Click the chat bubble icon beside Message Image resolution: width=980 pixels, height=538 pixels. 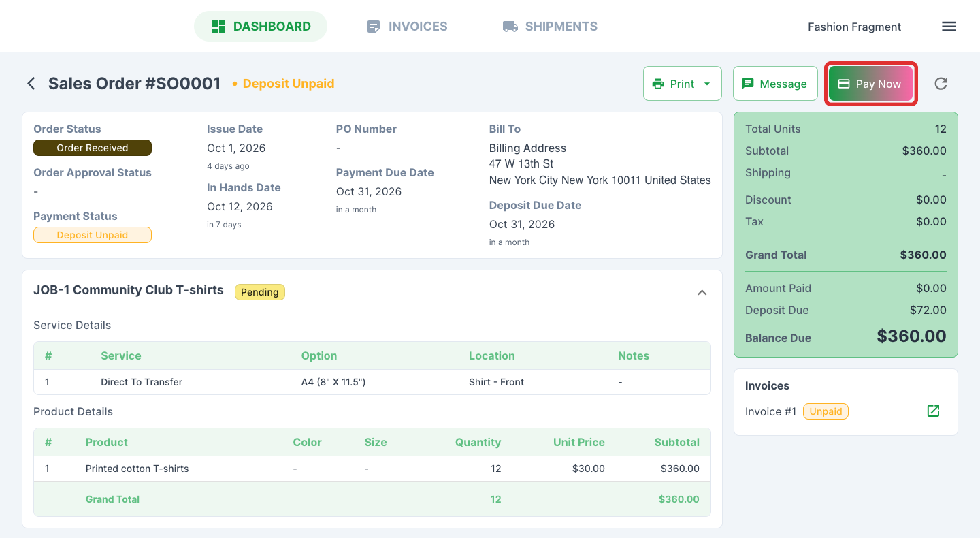[747, 84]
